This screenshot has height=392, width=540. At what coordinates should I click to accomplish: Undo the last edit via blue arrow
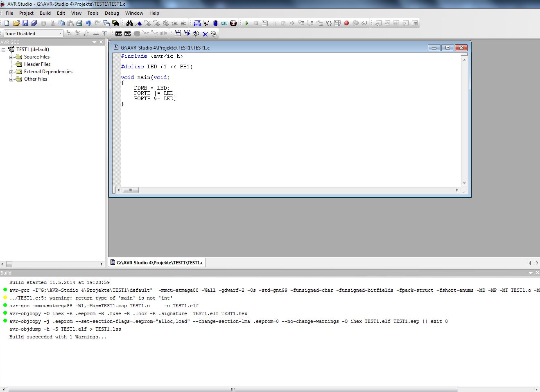(x=88, y=23)
